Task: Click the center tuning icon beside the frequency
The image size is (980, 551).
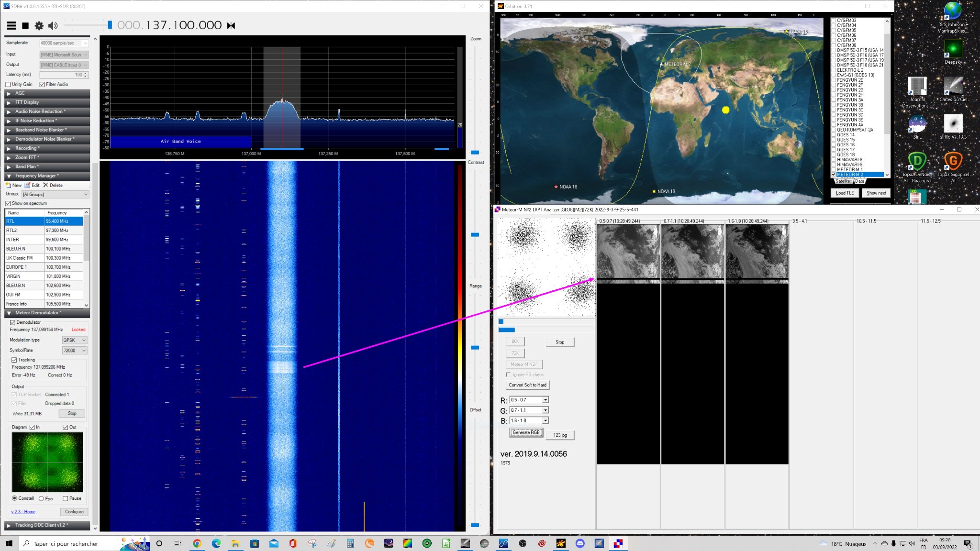Action: tap(231, 25)
